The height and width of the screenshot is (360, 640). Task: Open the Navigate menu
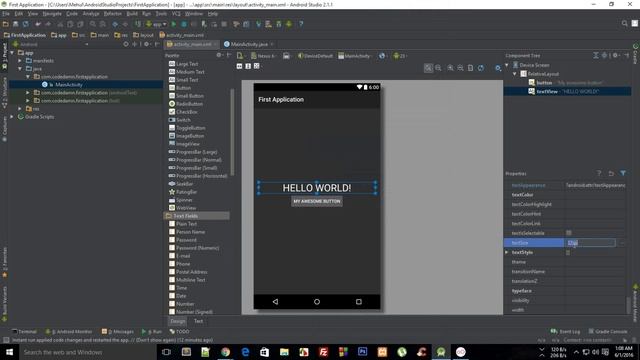[x=52, y=14]
